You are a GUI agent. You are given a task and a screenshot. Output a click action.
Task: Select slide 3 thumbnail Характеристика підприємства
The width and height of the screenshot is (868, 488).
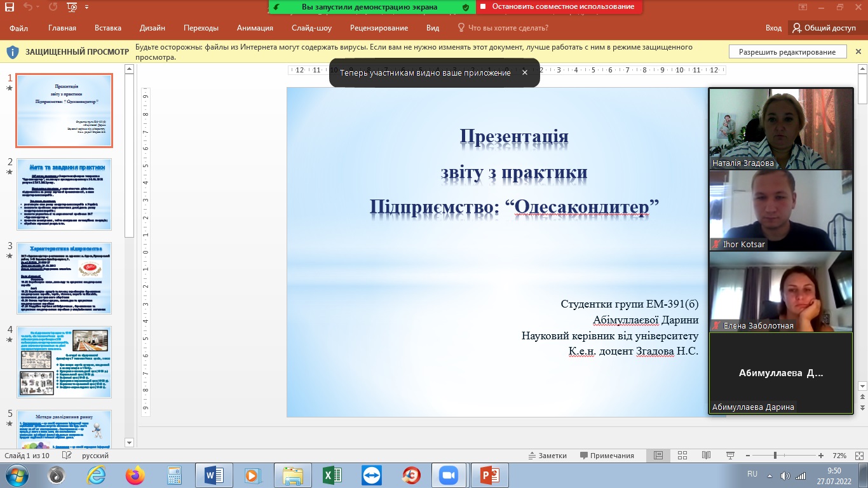click(64, 278)
